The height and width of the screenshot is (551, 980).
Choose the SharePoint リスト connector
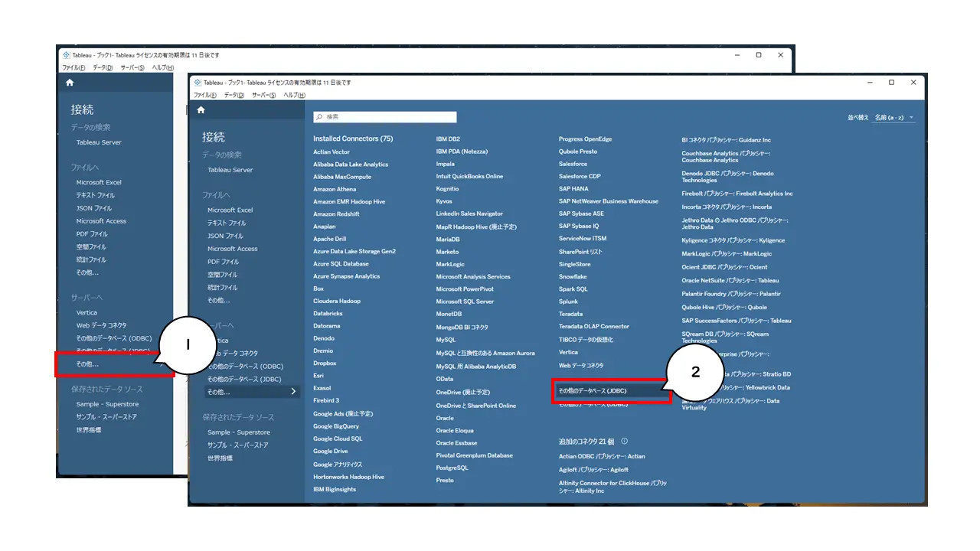[x=580, y=252]
